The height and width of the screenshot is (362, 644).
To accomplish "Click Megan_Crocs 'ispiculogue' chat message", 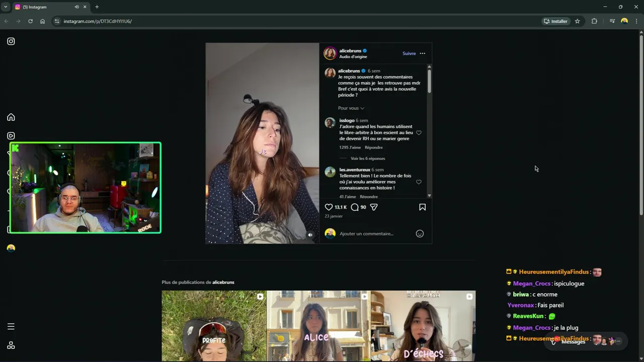I will click(569, 284).
